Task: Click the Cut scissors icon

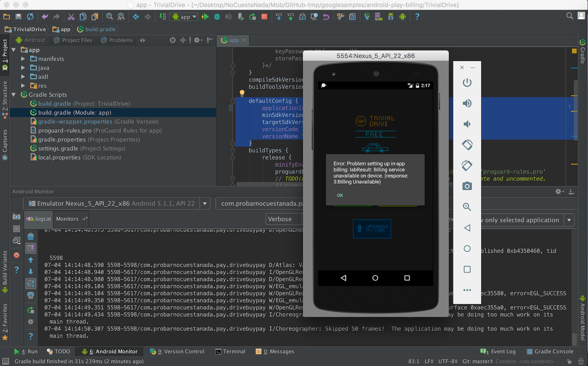Action: pyautogui.click(x=71, y=17)
